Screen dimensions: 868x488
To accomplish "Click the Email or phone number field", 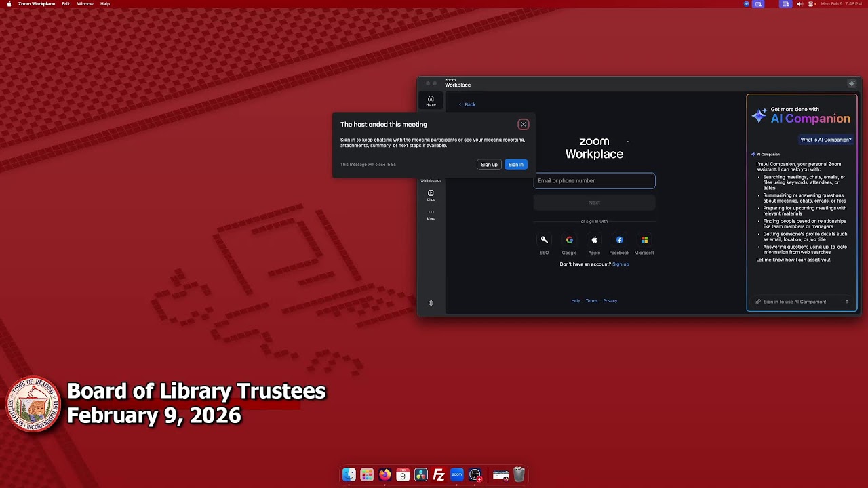I will tap(594, 181).
